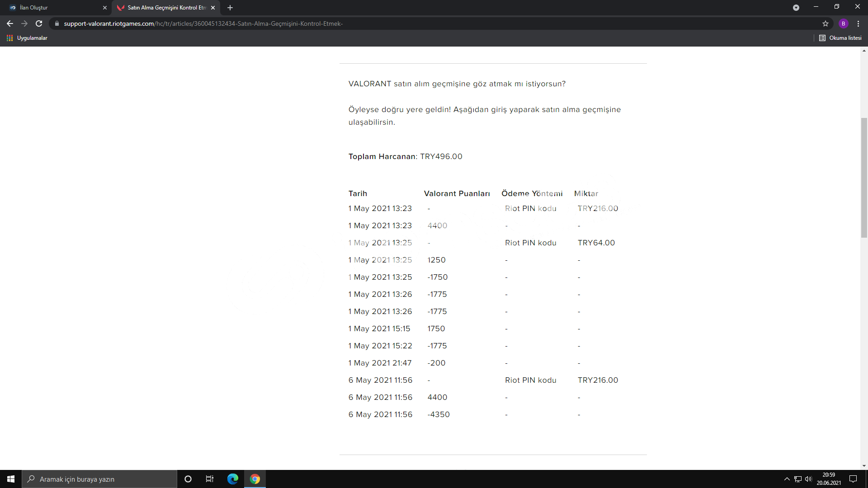868x488 pixels.
Task: Open the network status tray icon
Action: 798,479
